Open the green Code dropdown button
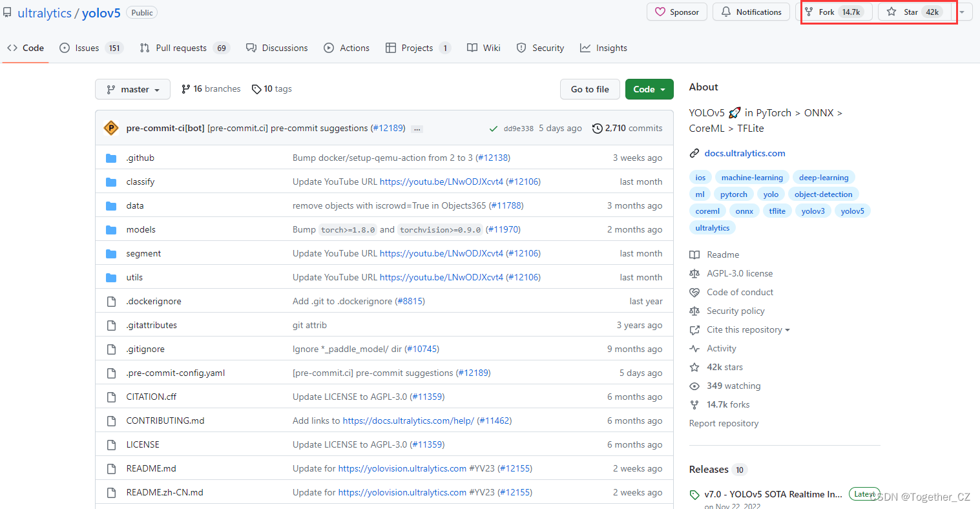Image resolution: width=980 pixels, height=509 pixels. coord(649,89)
